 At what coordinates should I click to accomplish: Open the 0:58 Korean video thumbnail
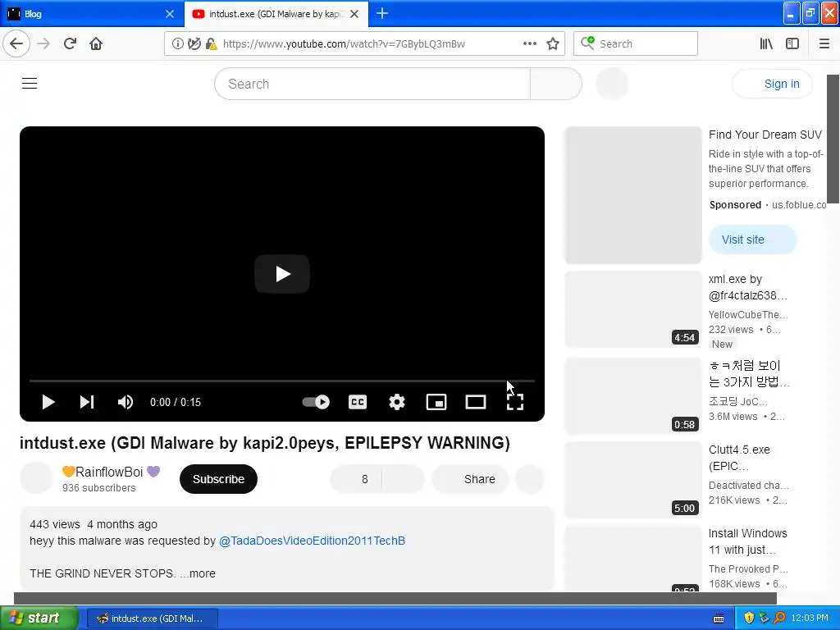(632, 396)
